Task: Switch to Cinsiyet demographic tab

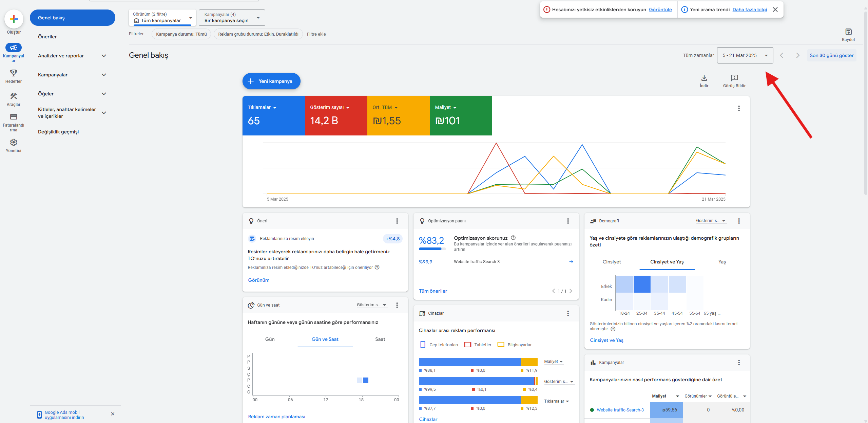Action: pyautogui.click(x=612, y=262)
